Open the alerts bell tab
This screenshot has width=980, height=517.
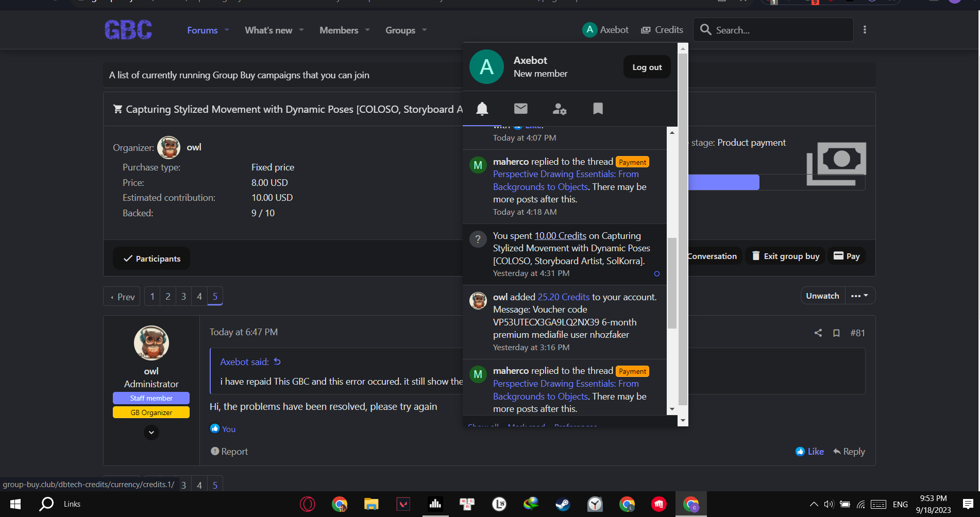[482, 109]
